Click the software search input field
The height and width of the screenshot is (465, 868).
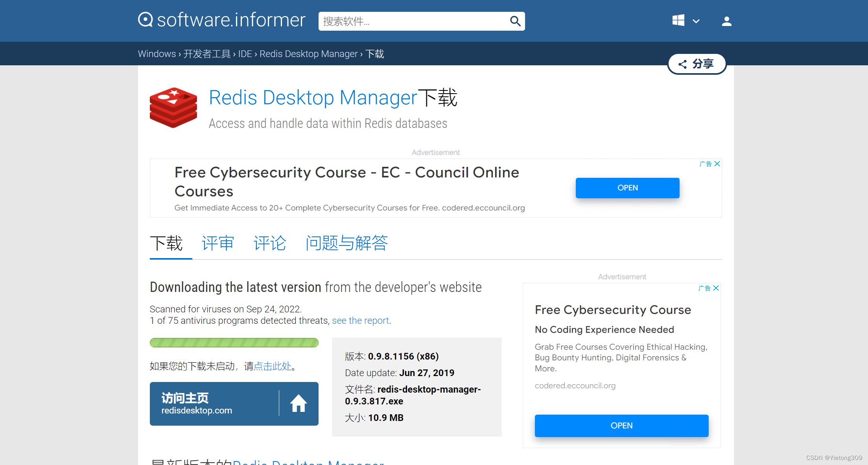tap(413, 21)
